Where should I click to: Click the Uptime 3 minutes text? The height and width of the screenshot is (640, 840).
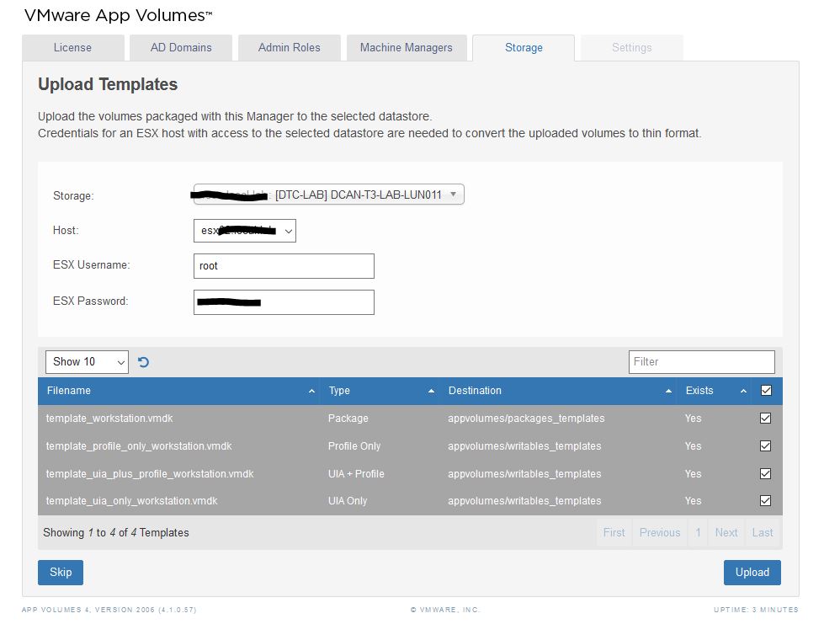pos(756,610)
